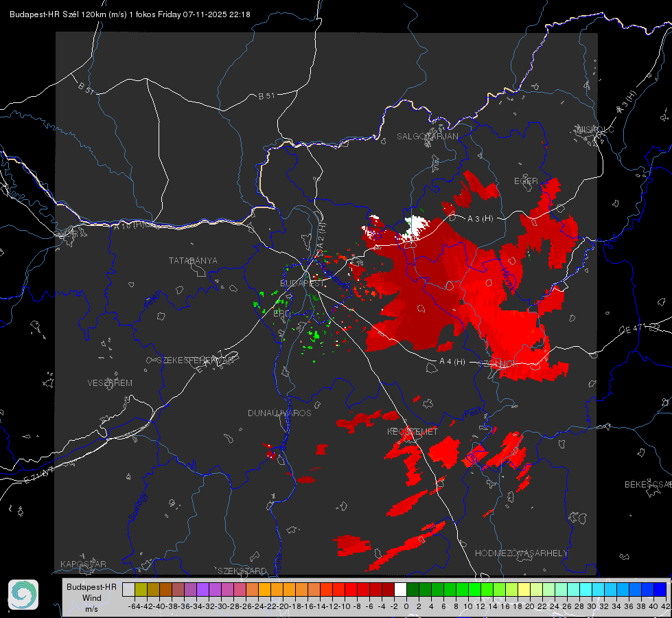Click the TATABANYA city label
Screen dimensions: 672x618
pos(193,261)
